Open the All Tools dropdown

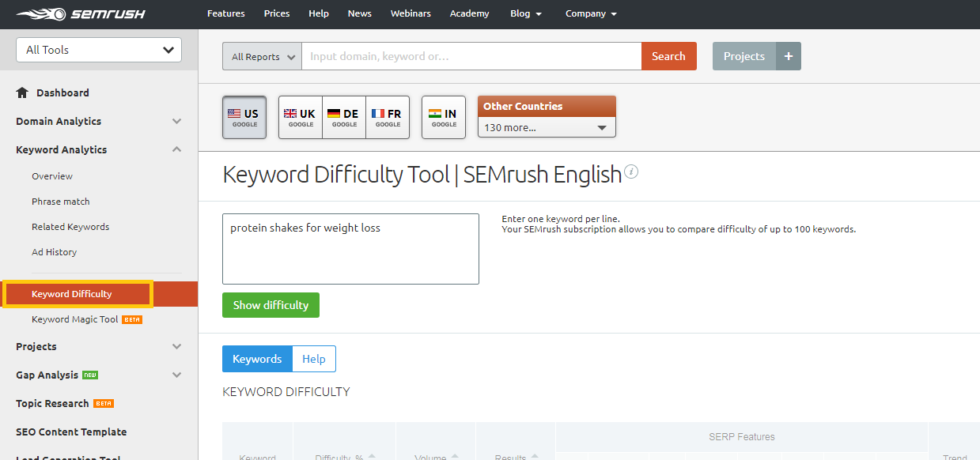coord(99,50)
